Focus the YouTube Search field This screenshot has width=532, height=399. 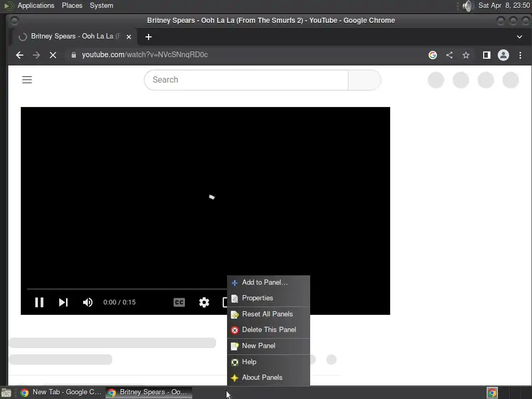tap(246, 80)
